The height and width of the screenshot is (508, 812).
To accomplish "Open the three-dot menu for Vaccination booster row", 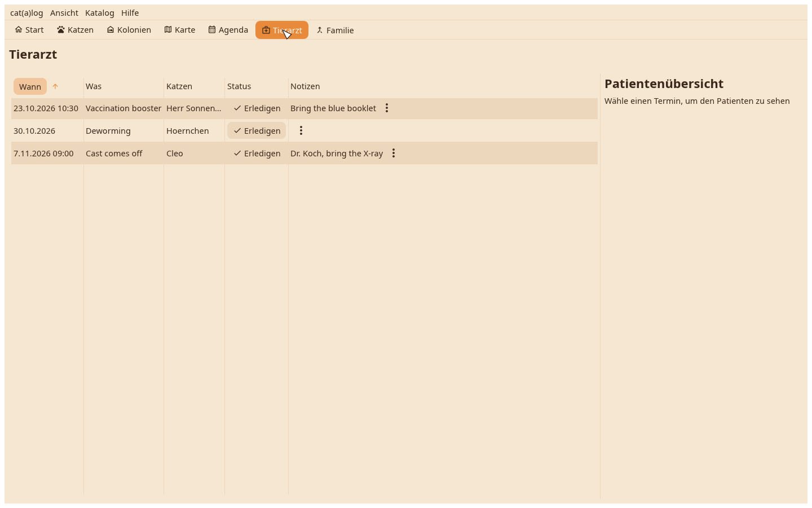I will point(387,108).
